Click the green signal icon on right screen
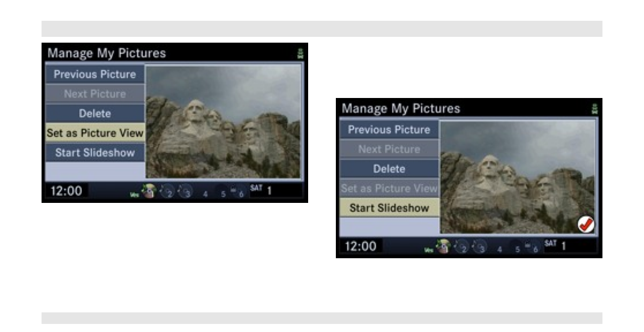Viewport: 644px width, 332px height. pos(595,109)
